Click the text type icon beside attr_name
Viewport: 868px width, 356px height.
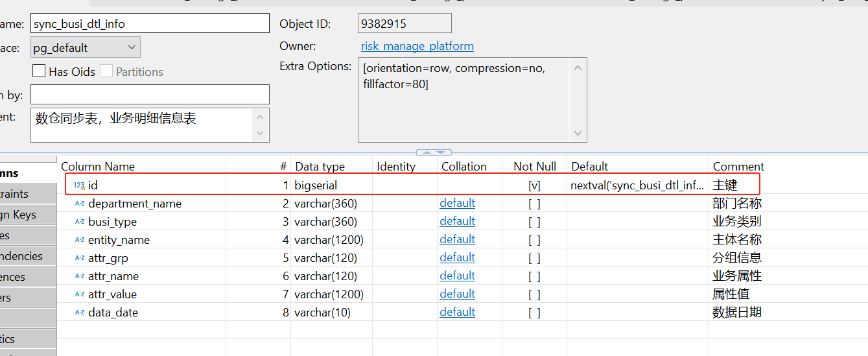[80, 276]
